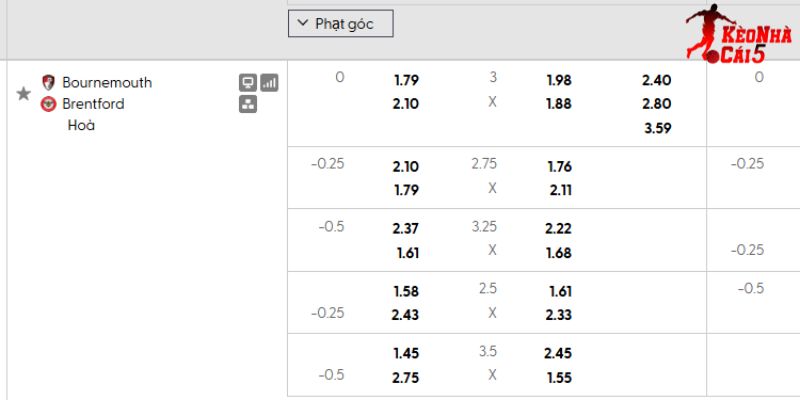Viewport: 800px width, 400px height.
Task: Select draw odds 3.59
Action: 657,127
